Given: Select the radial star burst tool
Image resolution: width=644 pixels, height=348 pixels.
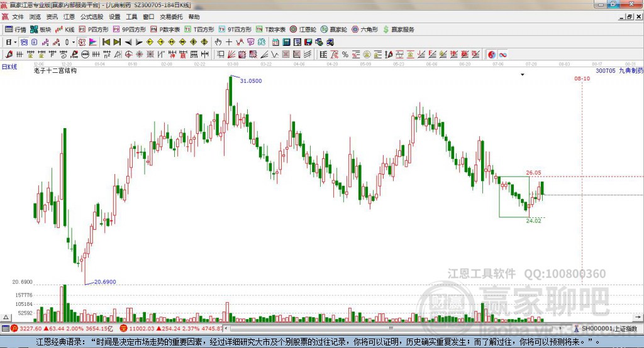Looking at the screenshot, I should [x=139, y=54].
